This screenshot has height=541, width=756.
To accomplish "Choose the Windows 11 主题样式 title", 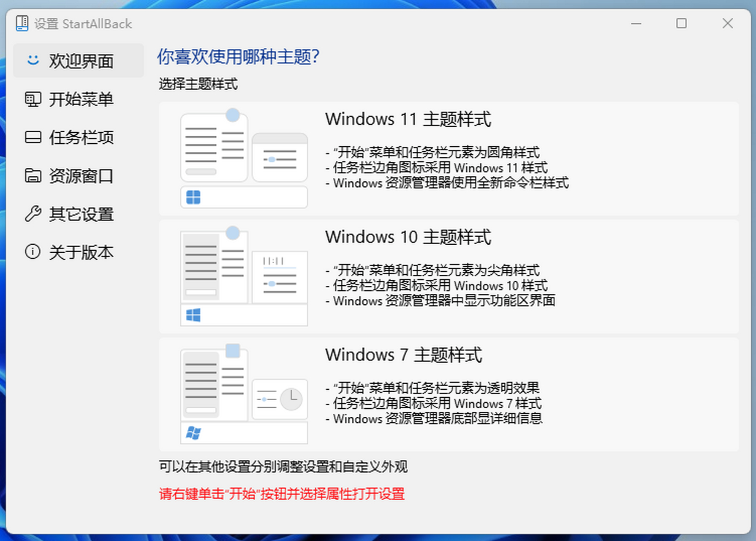I will click(x=408, y=119).
